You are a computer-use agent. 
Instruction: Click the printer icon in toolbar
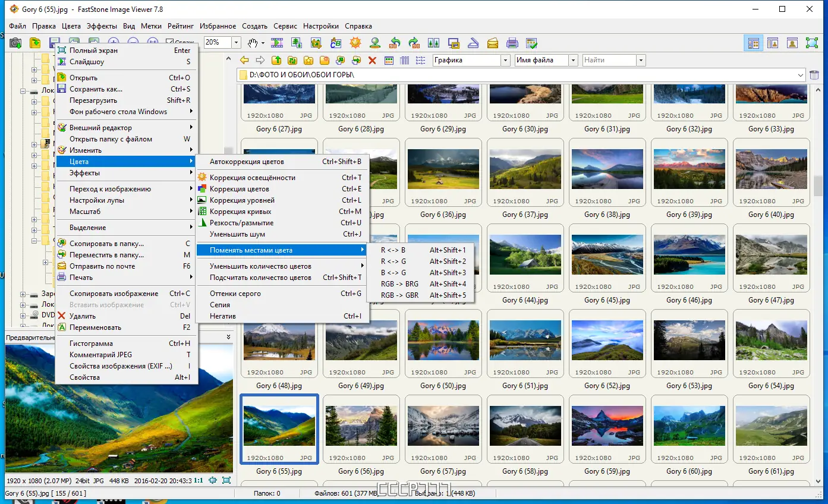(x=512, y=43)
